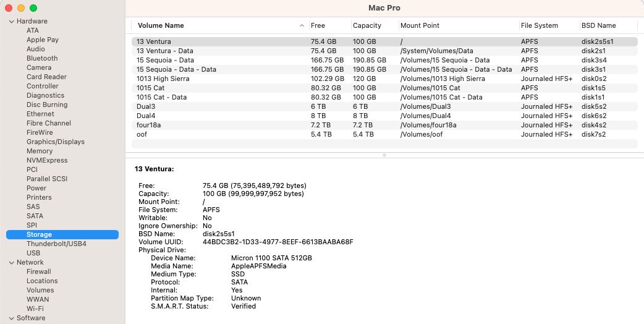Select Parallel SCSI in the sidebar

pos(47,179)
